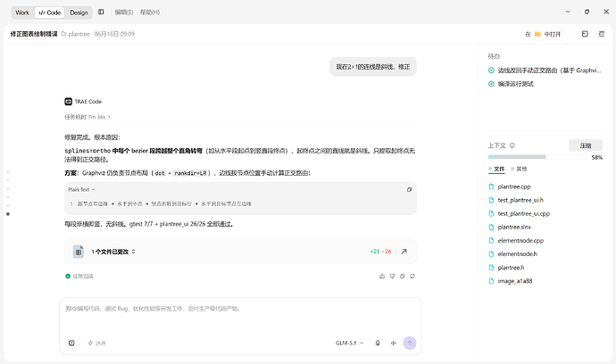
Task: Give the response a thumbs up
Action: click(x=382, y=276)
